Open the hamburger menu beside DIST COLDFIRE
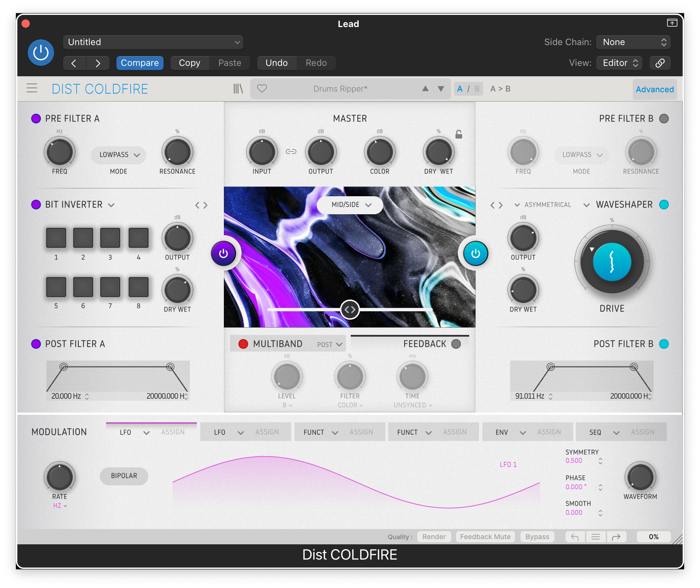The height and width of the screenshot is (588, 700). [32, 88]
